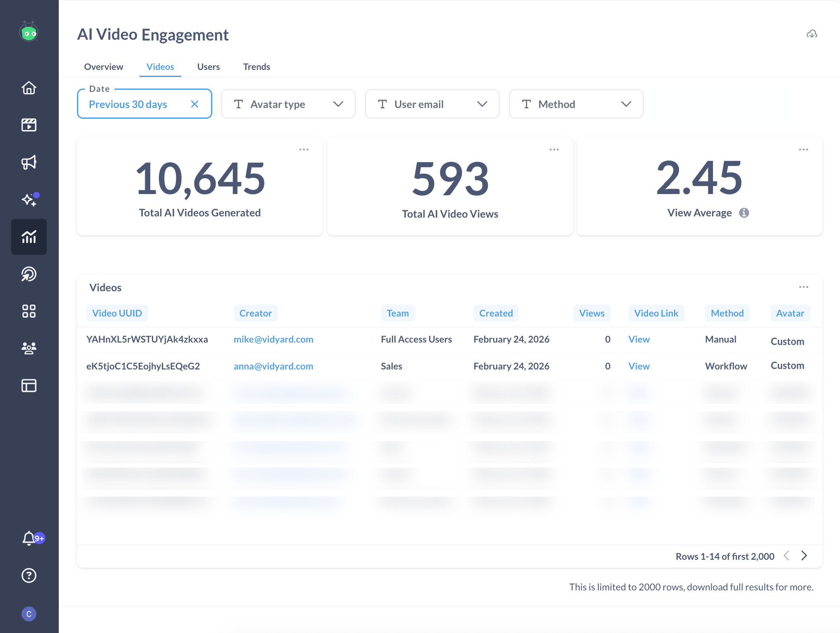Open the apps grid icon in sidebar
The image size is (840, 633).
[x=29, y=311]
